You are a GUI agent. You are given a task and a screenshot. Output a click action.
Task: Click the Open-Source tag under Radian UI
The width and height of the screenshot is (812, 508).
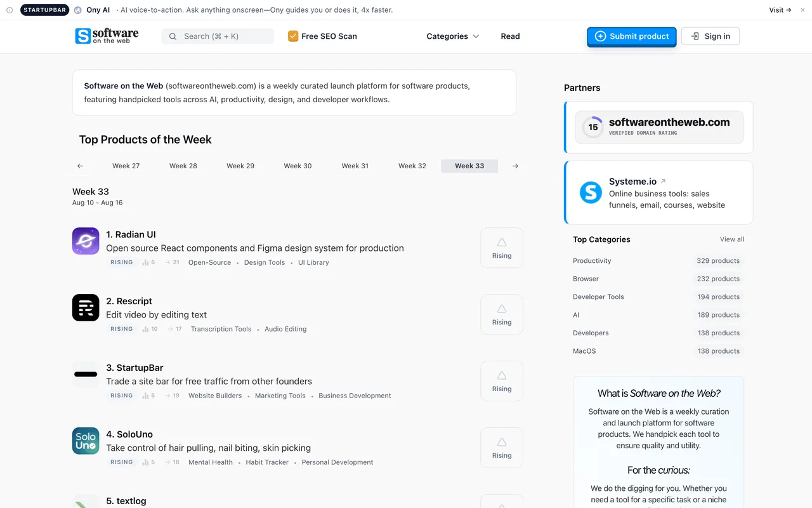coord(209,262)
